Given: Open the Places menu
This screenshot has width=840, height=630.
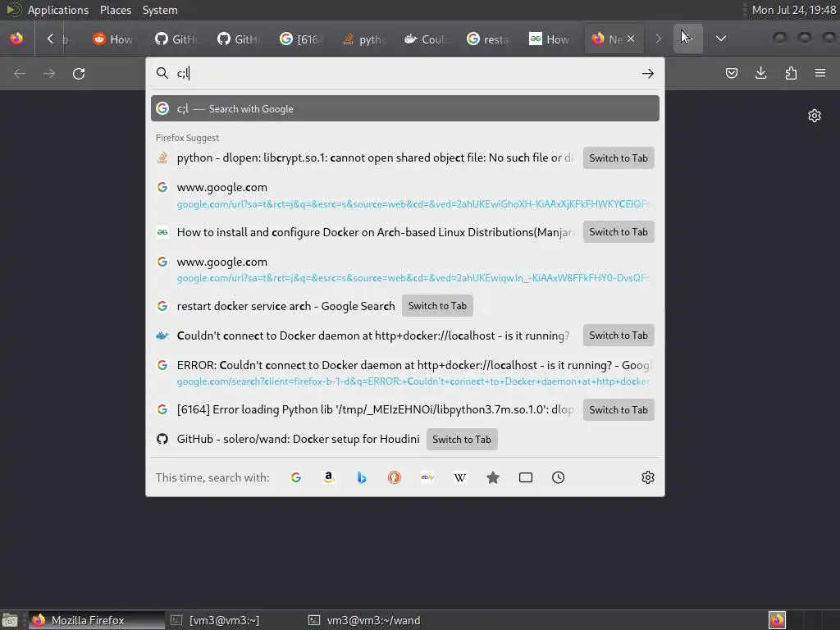Looking at the screenshot, I should pyautogui.click(x=115, y=10).
